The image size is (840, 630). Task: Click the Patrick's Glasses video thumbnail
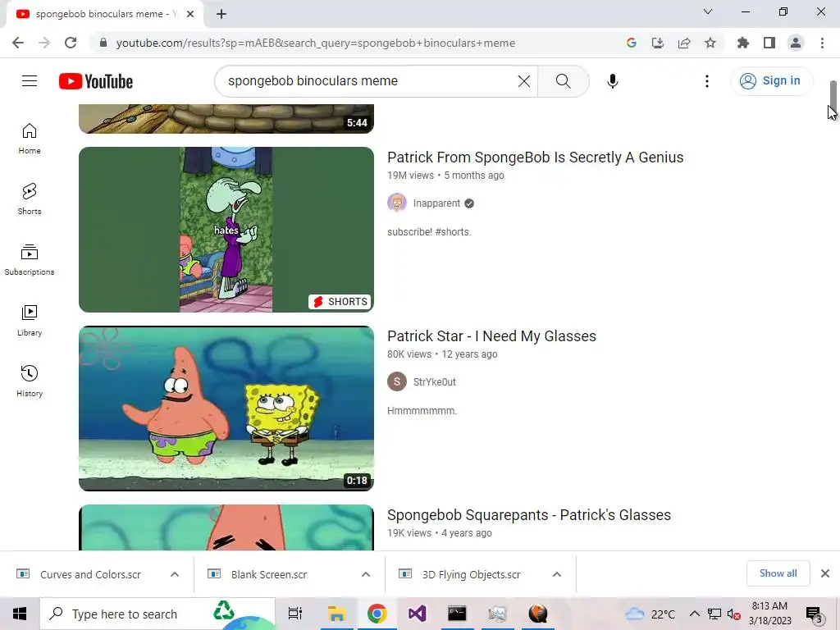[x=226, y=527]
